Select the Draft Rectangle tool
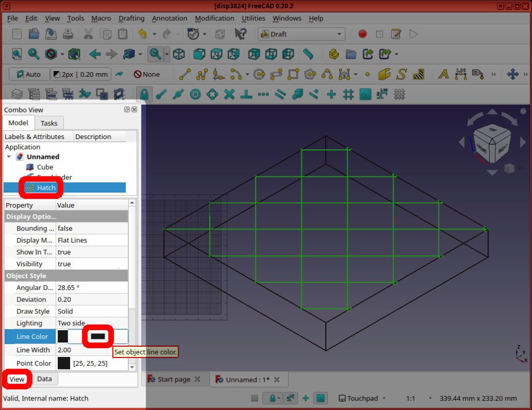 (292, 74)
